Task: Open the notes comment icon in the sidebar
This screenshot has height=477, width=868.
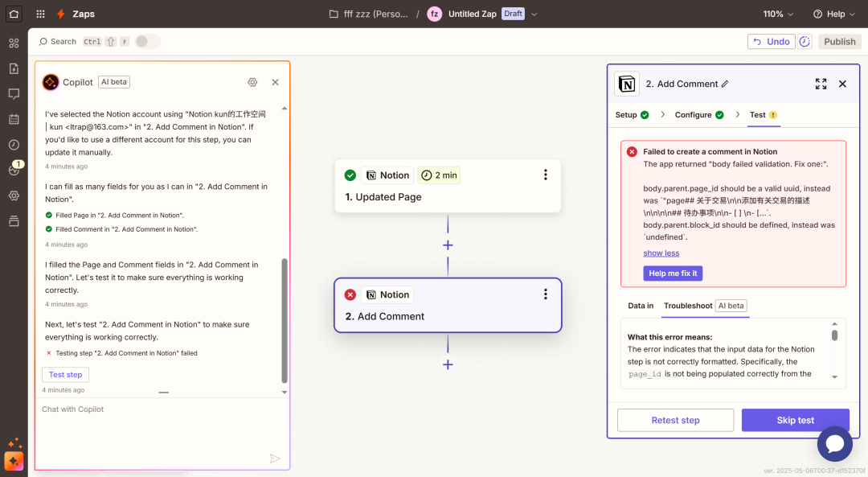Action: 14,94
